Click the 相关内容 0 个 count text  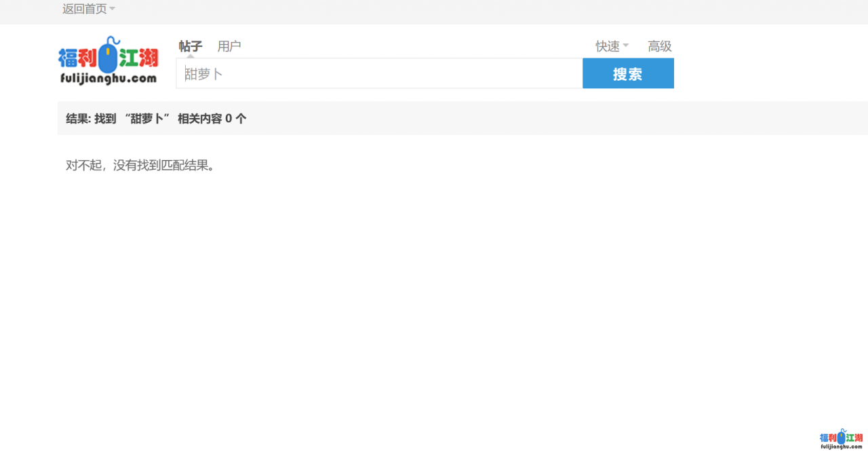coord(212,119)
